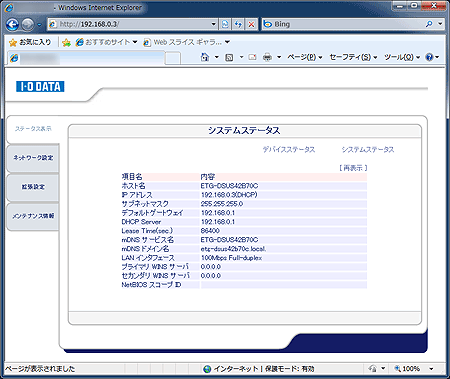Click the read mail icon
The width and height of the screenshot is (450, 379).
[253, 57]
